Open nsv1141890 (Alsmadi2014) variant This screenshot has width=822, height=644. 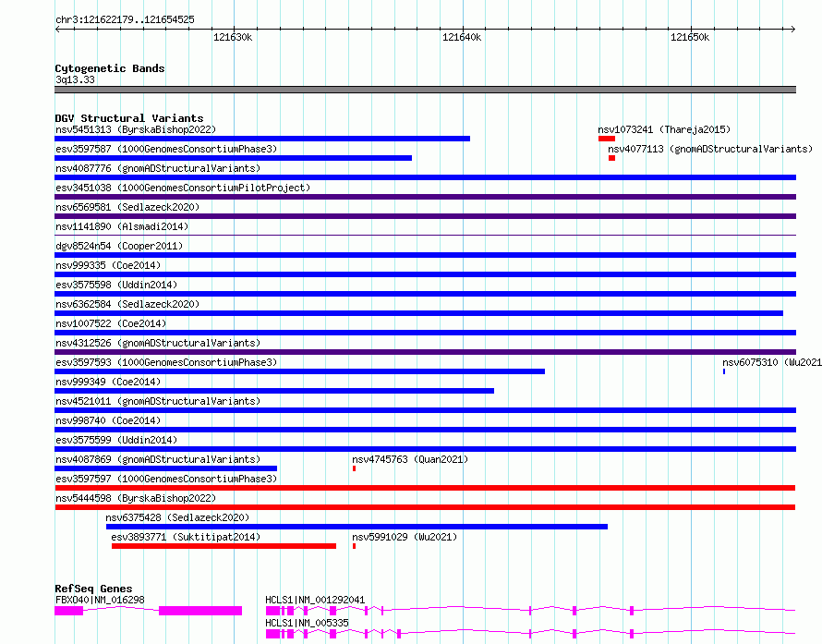[x=122, y=226]
